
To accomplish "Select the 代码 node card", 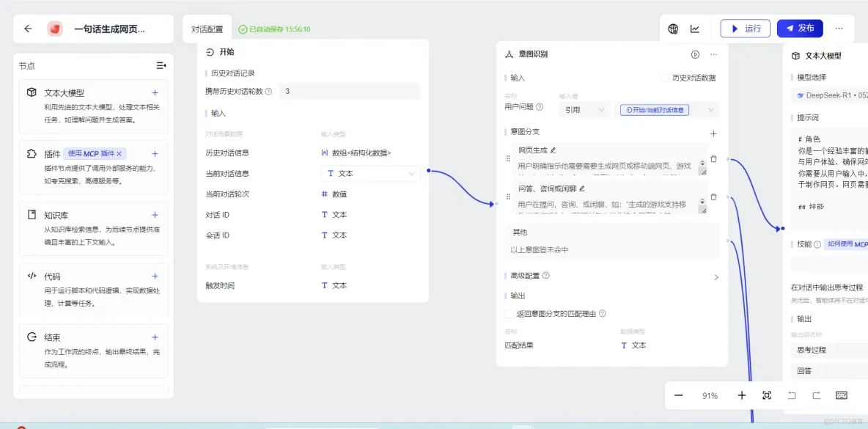I will (x=94, y=290).
